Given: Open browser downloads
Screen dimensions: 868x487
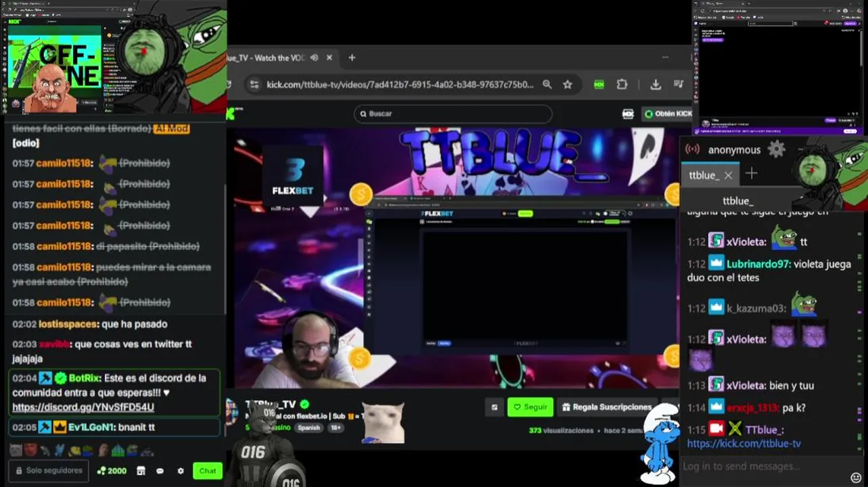Looking at the screenshot, I should click(x=655, y=85).
